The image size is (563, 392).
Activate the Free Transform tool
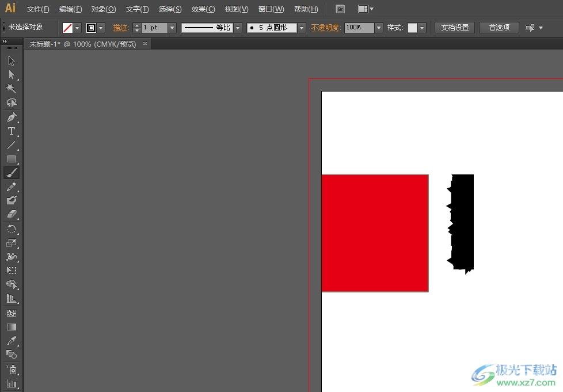pos(12,271)
